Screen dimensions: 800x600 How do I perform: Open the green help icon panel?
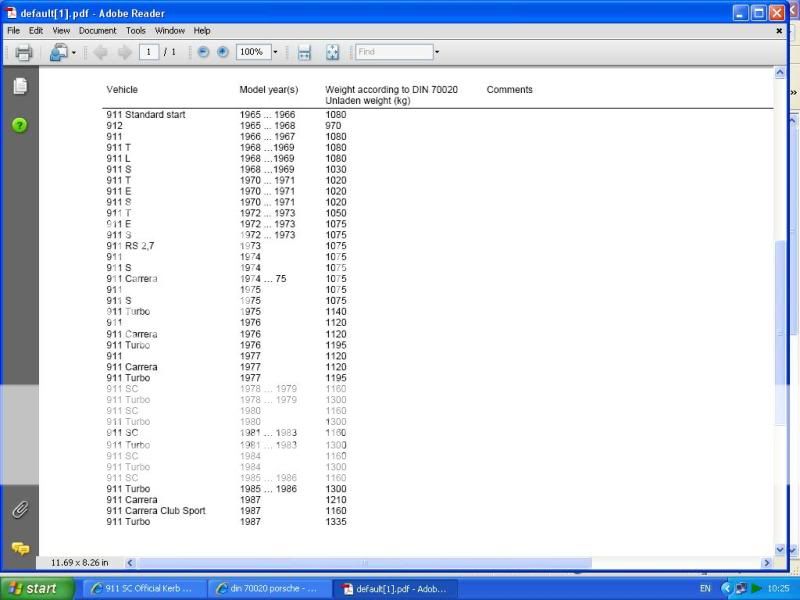[20, 125]
